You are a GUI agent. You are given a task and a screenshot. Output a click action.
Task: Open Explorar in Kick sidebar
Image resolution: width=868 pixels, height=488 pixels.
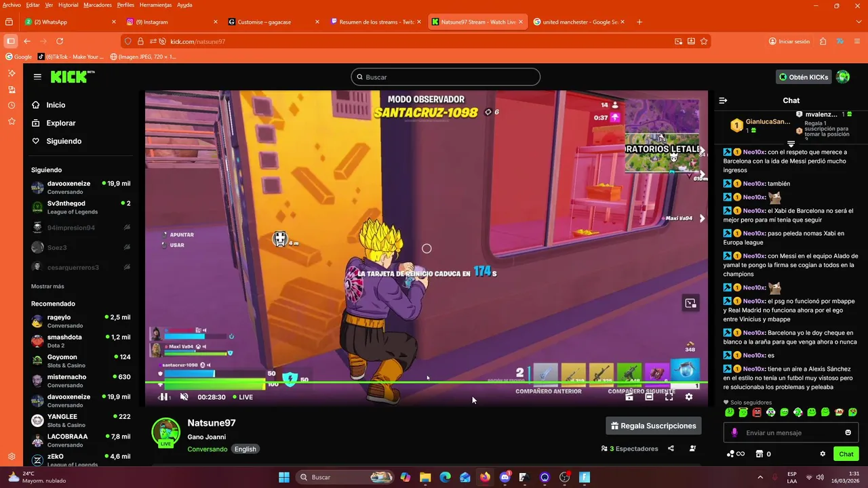pos(60,123)
